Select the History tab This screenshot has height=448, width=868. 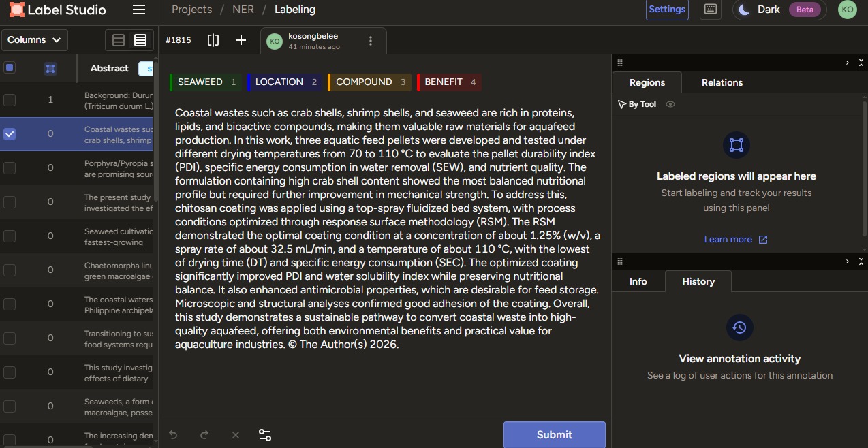coord(698,281)
